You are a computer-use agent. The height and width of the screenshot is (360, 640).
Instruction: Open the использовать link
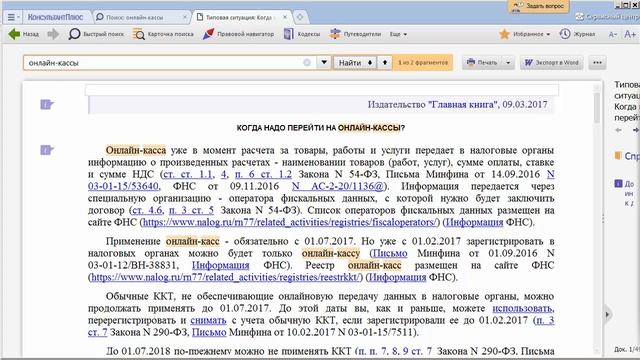coord(523,309)
